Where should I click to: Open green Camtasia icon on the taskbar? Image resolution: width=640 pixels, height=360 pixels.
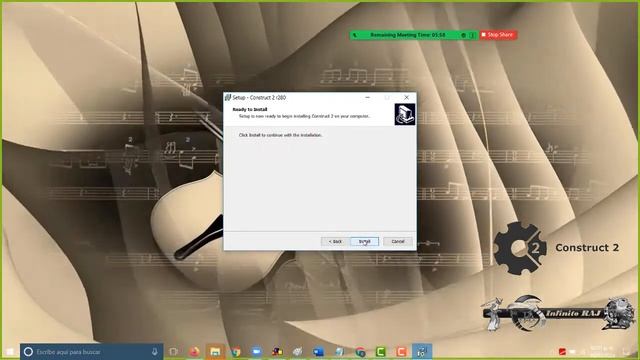coord(380,351)
